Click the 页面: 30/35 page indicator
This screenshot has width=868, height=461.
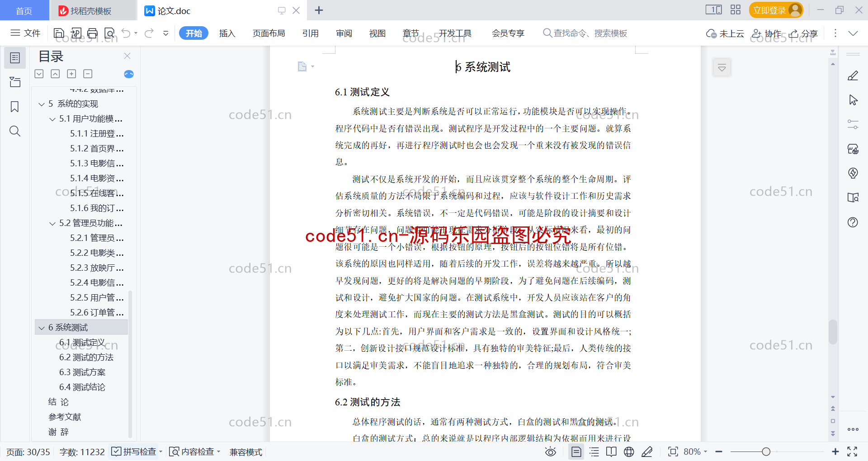pos(28,452)
